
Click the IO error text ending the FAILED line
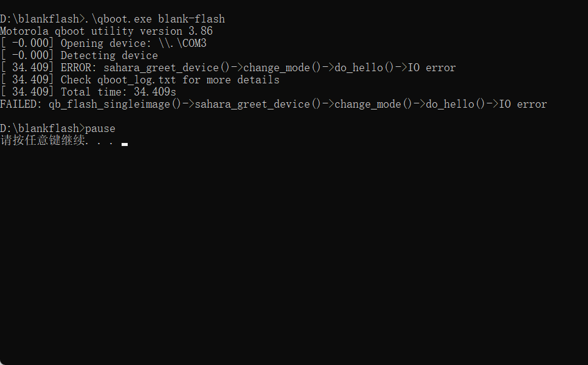(522, 104)
